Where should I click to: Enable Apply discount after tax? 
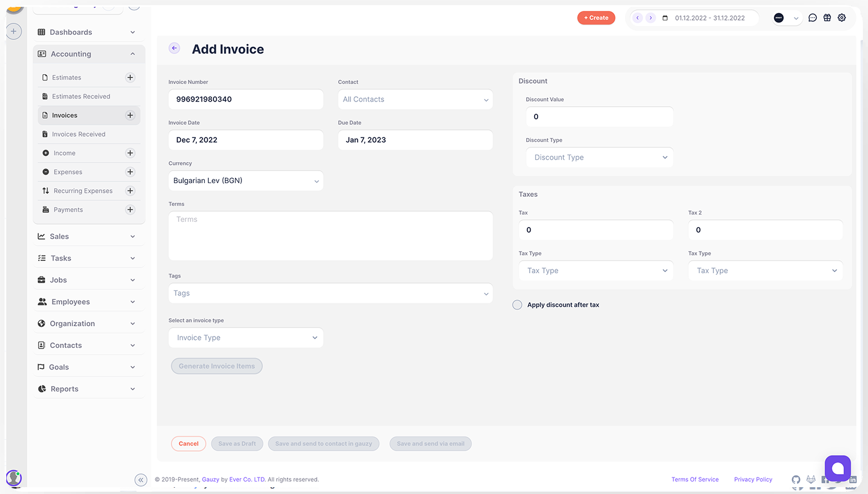(x=517, y=305)
